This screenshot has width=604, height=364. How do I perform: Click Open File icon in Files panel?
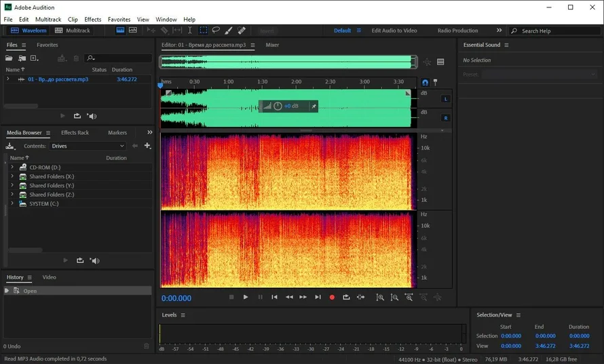pyautogui.click(x=8, y=58)
